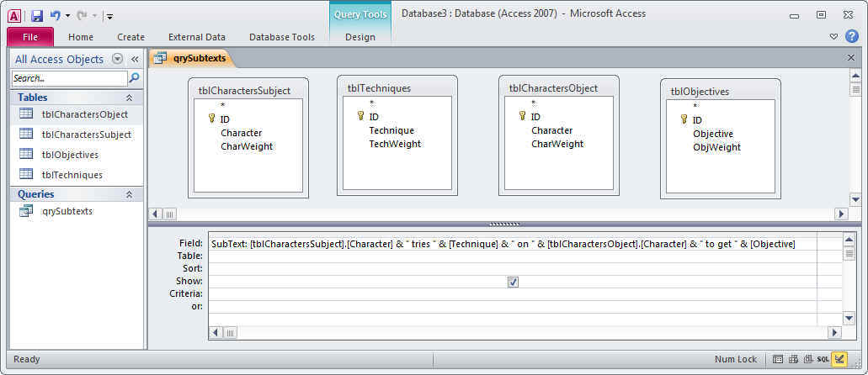Switch to SQL View in status bar
868x375 pixels.
pos(823,359)
